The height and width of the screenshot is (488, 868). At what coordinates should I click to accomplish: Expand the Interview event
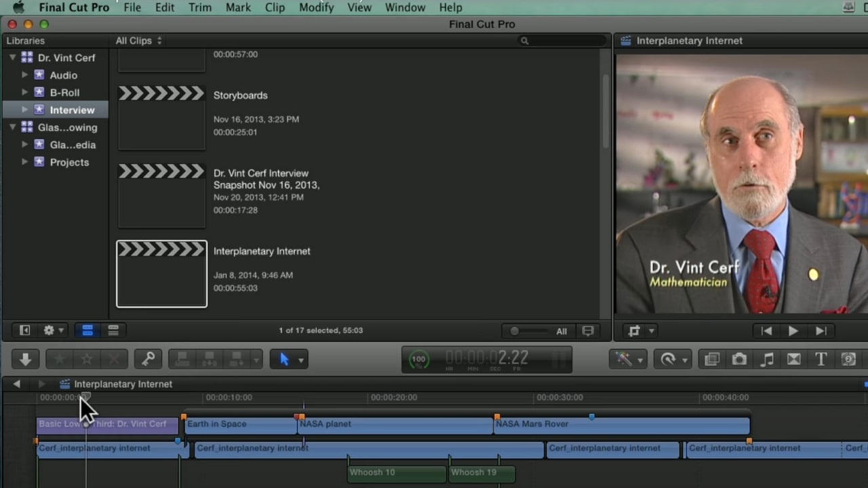[25, 109]
